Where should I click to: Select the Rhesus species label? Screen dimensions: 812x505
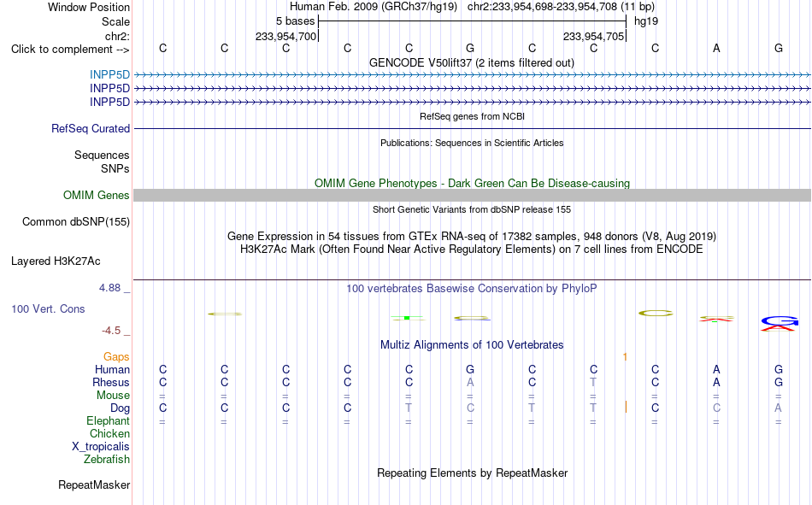111,382
